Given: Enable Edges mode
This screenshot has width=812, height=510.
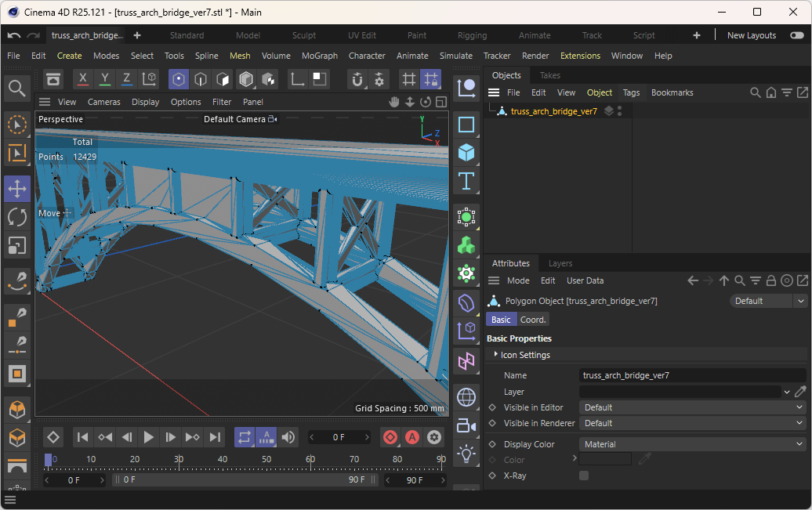Looking at the screenshot, I should [201, 79].
